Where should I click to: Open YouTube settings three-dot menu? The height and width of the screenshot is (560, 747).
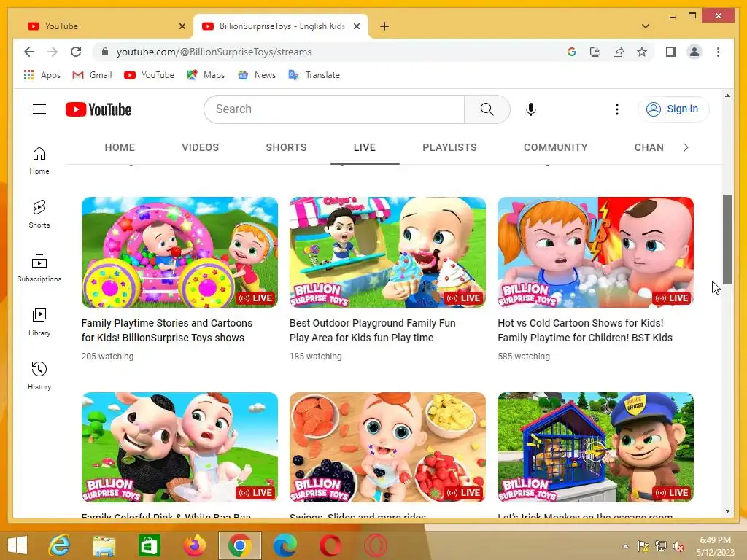point(617,109)
